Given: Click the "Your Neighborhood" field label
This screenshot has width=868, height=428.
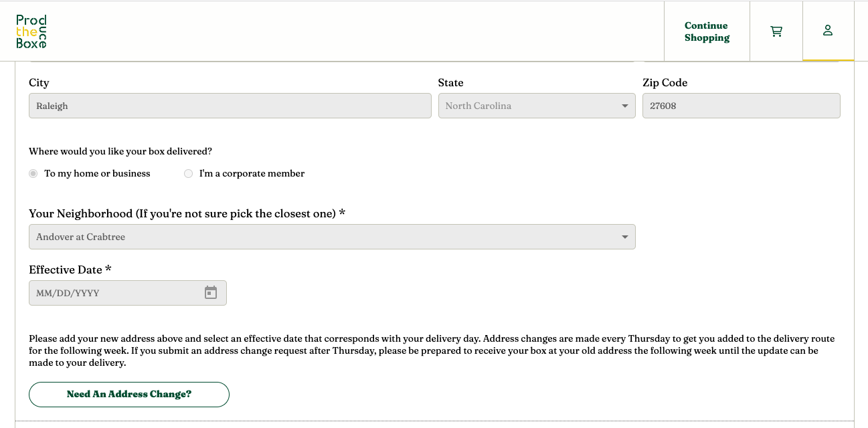Looking at the screenshot, I should click(x=187, y=213).
